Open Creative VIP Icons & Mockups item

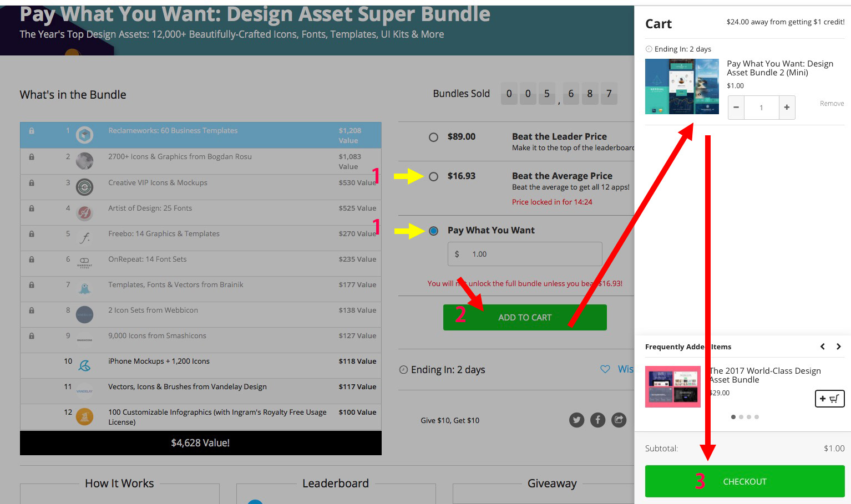point(158,183)
